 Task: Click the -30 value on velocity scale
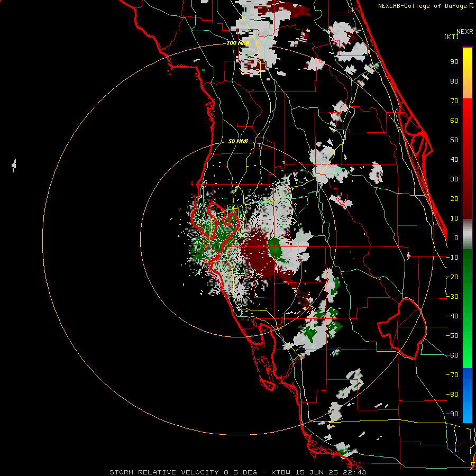[452, 297]
